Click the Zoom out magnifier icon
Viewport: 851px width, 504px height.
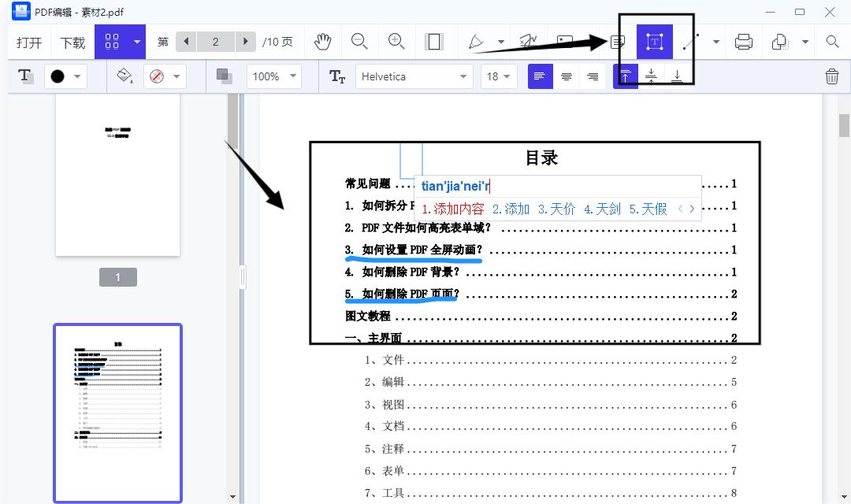pyautogui.click(x=359, y=42)
